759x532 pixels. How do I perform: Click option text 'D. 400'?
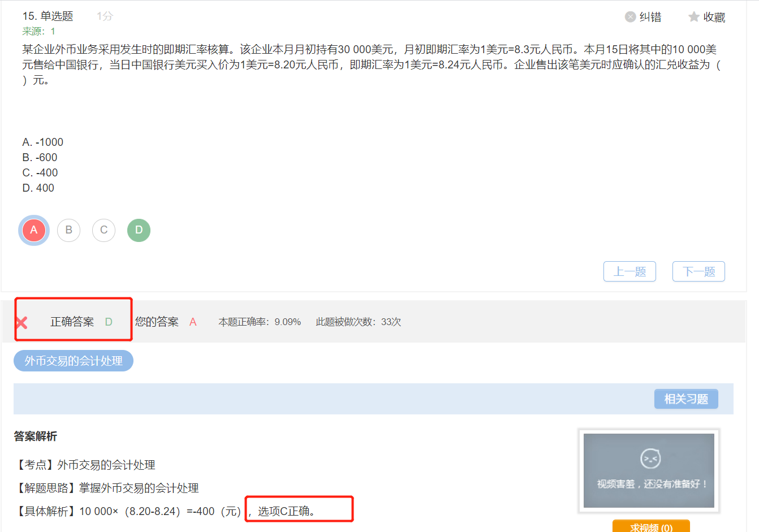tap(38, 188)
